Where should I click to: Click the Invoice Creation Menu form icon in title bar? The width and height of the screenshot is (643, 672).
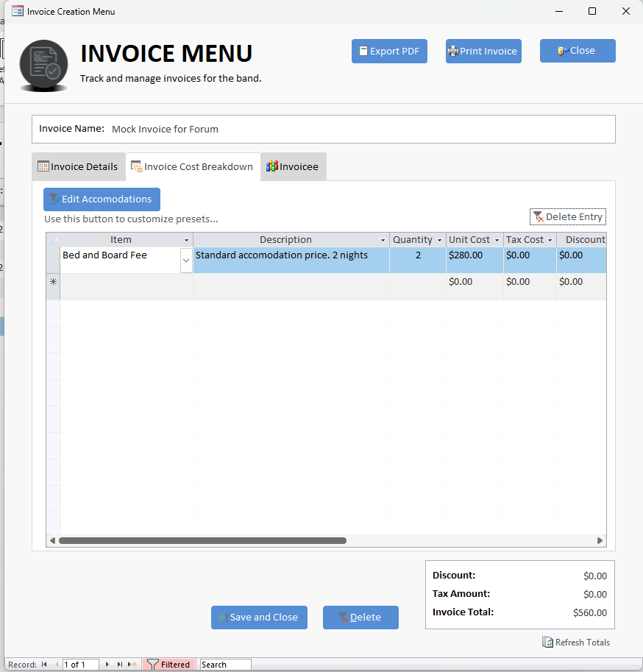[18, 11]
